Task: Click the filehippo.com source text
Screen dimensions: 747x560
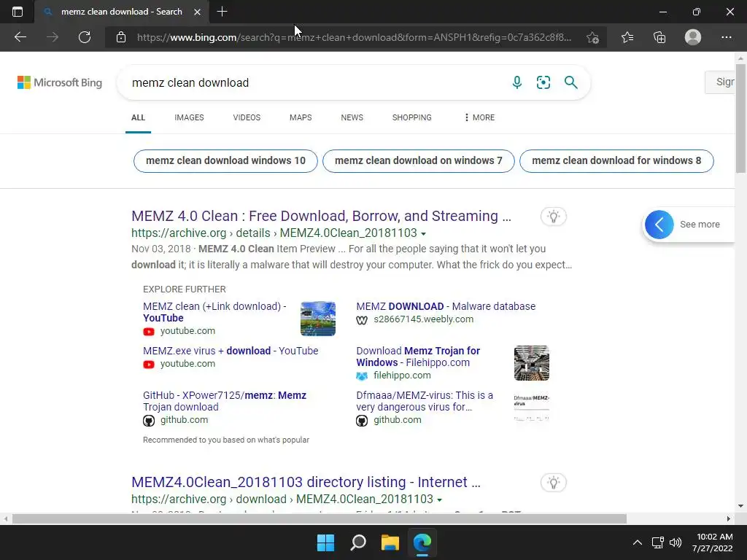Action: 402,376
